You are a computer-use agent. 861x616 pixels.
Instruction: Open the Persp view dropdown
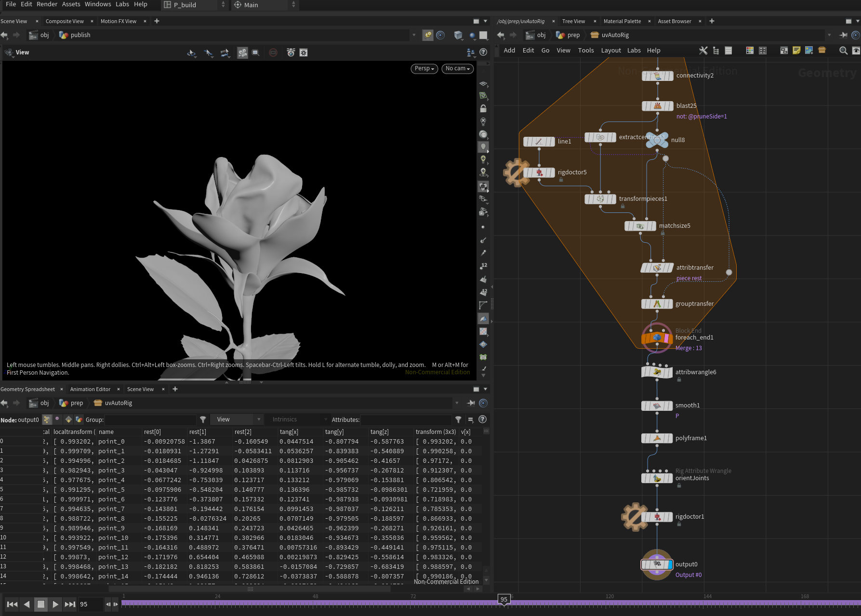pos(424,68)
